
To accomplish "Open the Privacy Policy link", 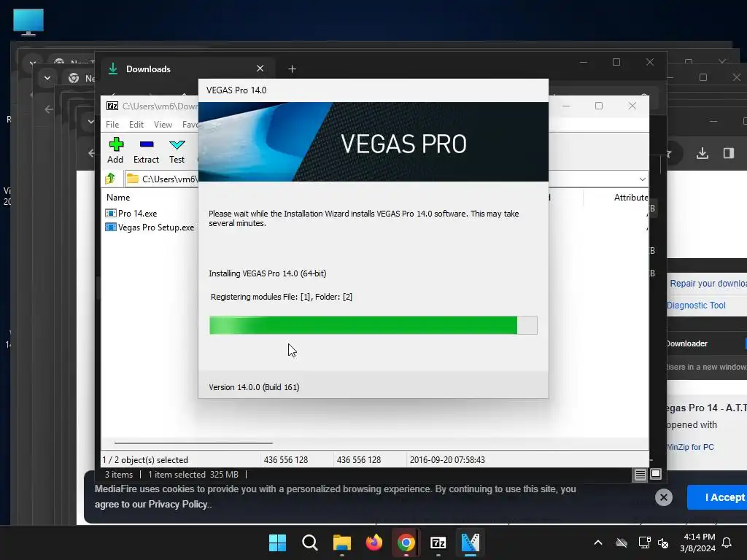I will tap(178, 505).
